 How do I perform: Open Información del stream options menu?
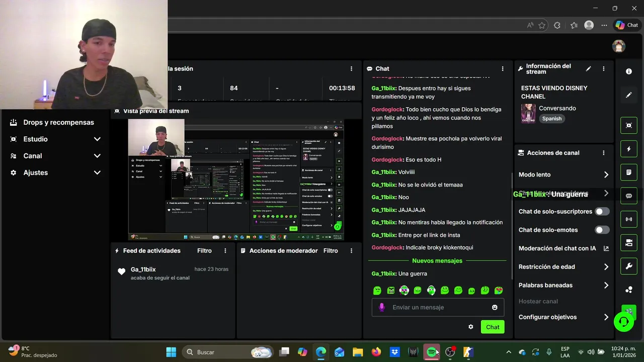pyautogui.click(x=604, y=69)
